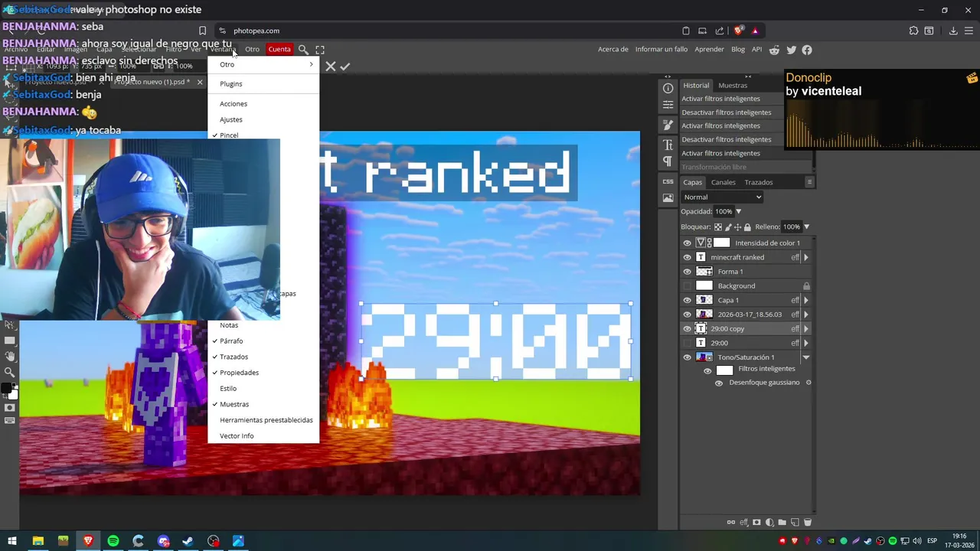This screenshot has width=980, height=551.
Task: Select the Rectangle shape tool in left toolbar
Action: click(x=10, y=340)
